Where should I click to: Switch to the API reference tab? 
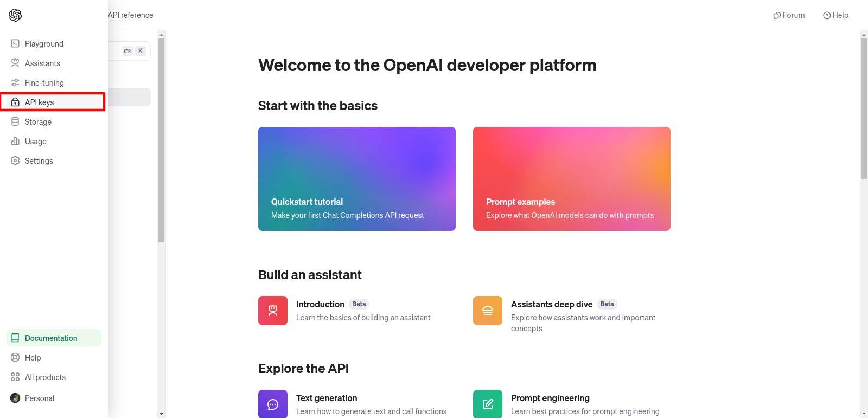[131, 15]
